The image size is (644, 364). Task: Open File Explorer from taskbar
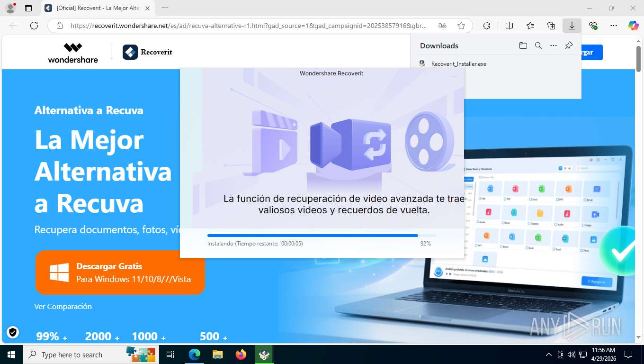point(217,355)
